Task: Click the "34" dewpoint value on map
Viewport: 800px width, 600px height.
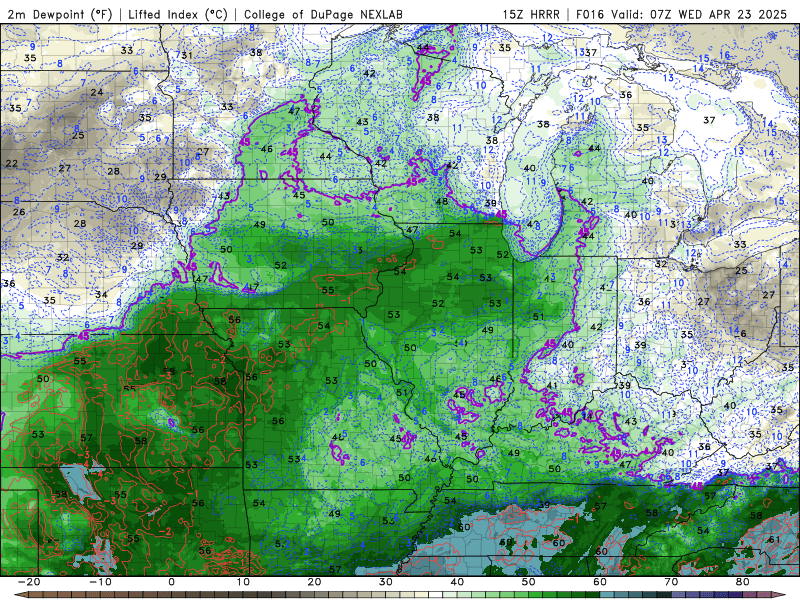Action: (101, 294)
